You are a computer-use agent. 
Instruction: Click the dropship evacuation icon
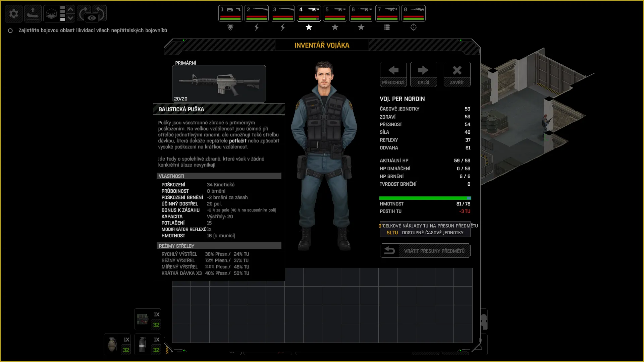pyautogui.click(x=33, y=14)
